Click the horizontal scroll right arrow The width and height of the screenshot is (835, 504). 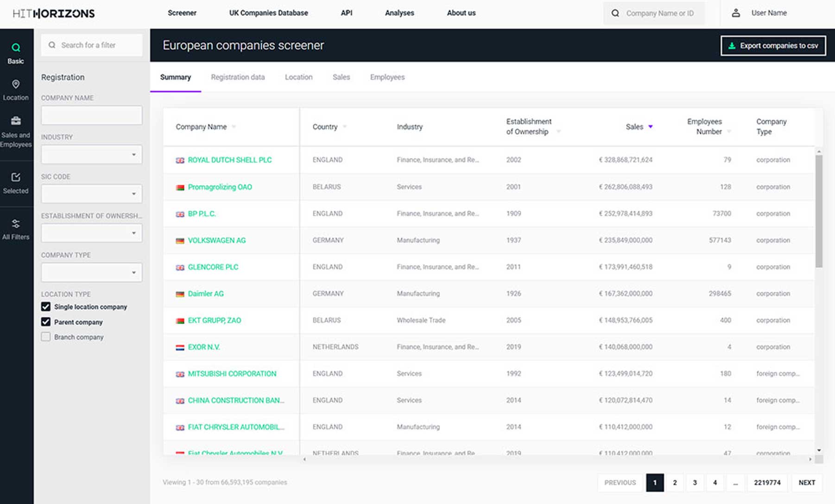(810, 459)
